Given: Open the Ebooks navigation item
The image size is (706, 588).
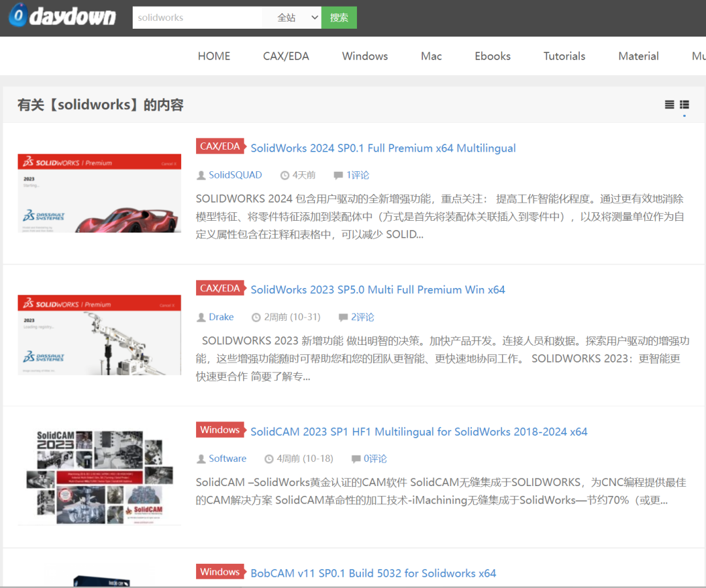Looking at the screenshot, I should click(493, 56).
